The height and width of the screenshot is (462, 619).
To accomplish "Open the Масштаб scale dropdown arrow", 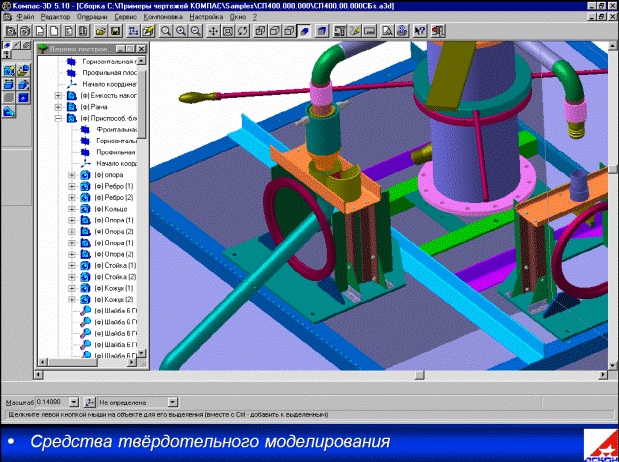I will click(x=74, y=402).
